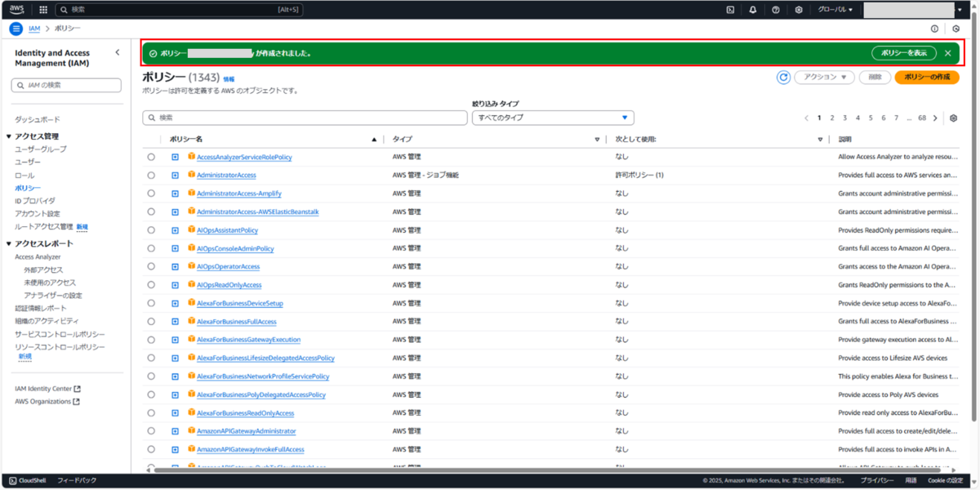Image resolution: width=980 pixels, height=490 pixels.
Task: Open 認証情報レポート in sidebar
Action: click(x=41, y=308)
